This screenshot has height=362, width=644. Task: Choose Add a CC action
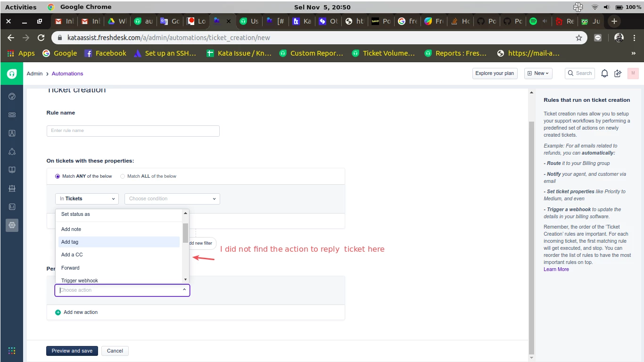tap(119, 255)
